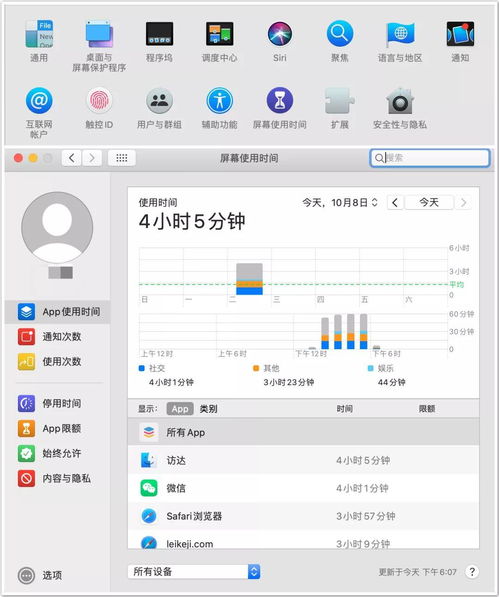Select the 微信 row in the app list
Viewport: 499px width, 597px height.
tap(303, 488)
